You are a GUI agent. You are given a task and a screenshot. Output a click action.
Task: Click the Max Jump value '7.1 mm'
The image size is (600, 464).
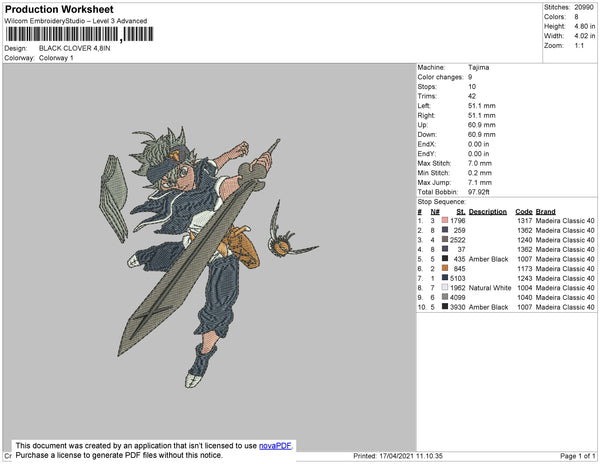point(479,182)
